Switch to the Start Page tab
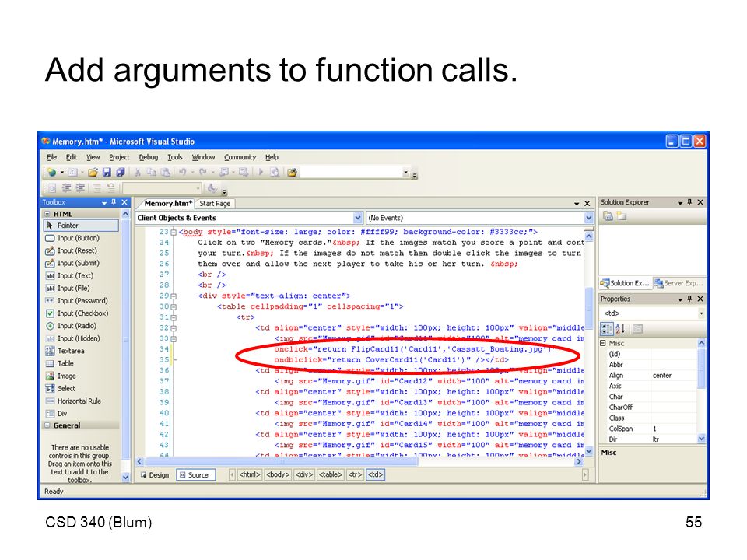Viewport: 747px width, 560px height. pyautogui.click(x=215, y=203)
